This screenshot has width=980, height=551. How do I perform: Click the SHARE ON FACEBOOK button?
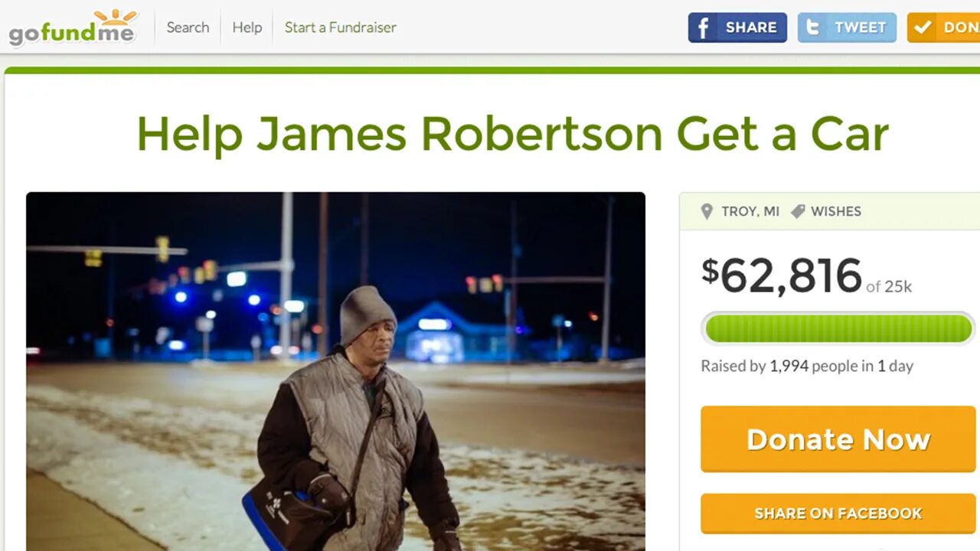pos(838,514)
